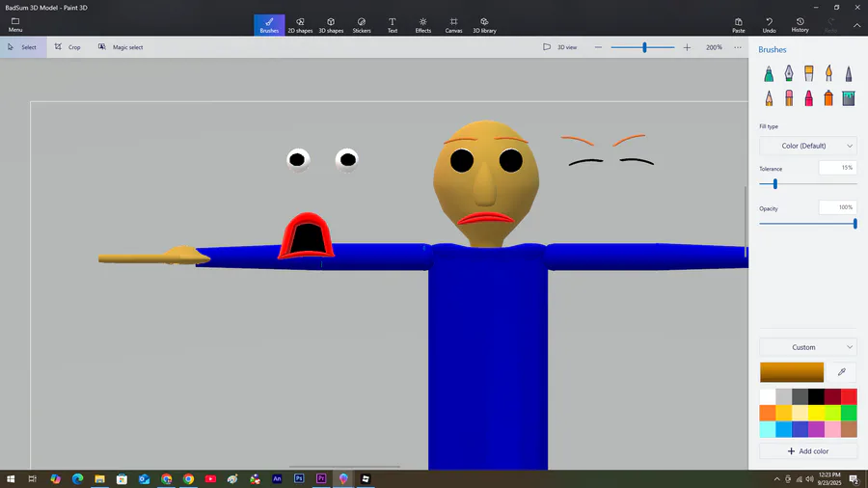Click the Tolerance 15% input field
This screenshot has width=868, height=488.
tap(837, 168)
